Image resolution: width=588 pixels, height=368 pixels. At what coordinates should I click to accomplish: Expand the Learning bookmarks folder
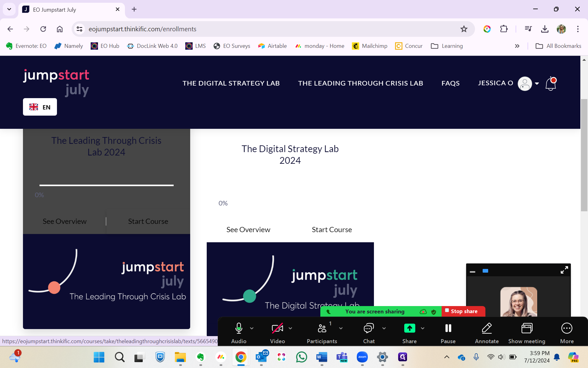(x=447, y=46)
